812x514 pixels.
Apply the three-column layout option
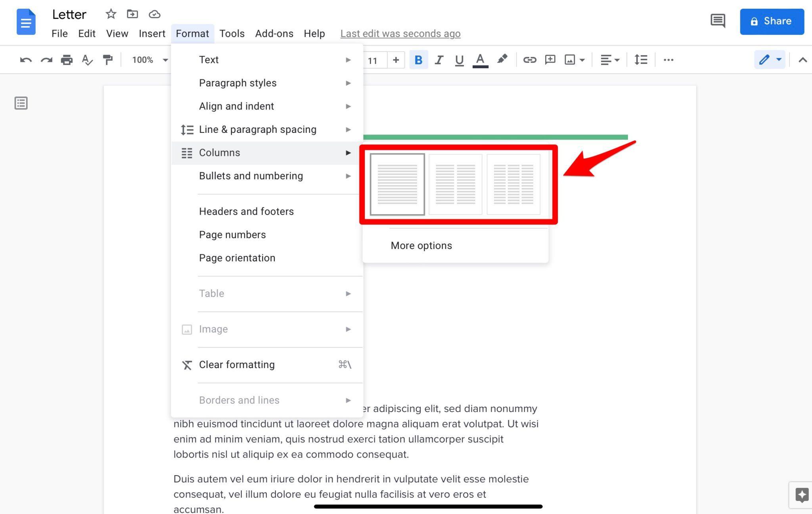(513, 184)
